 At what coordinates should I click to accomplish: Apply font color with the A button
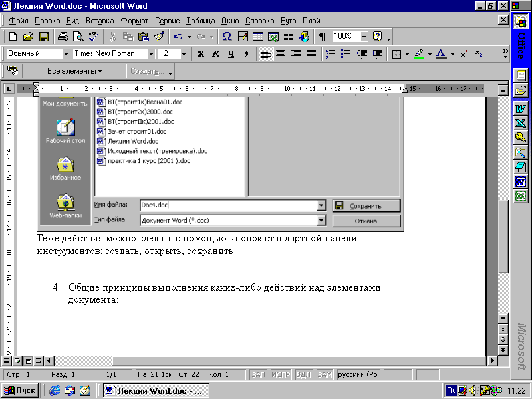(441, 54)
